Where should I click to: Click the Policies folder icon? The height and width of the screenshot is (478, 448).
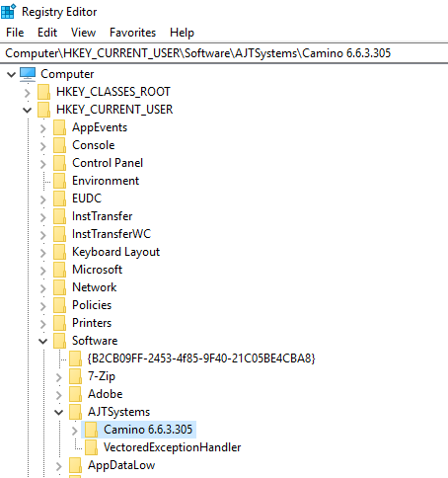59,305
